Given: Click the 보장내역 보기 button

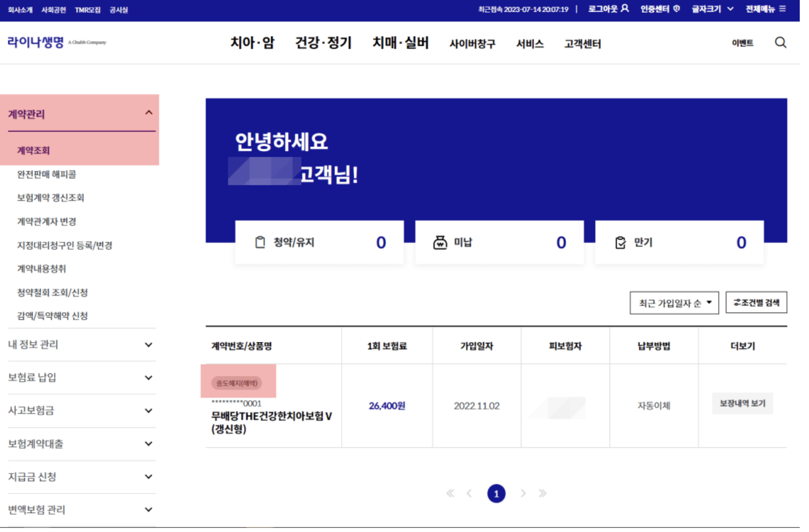Looking at the screenshot, I should pos(742,404).
